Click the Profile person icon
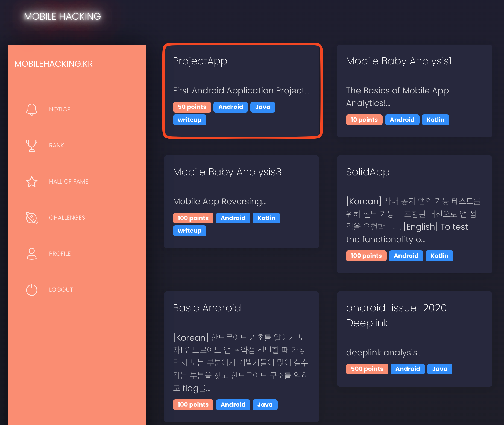This screenshot has width=504, height=425. 32,254
